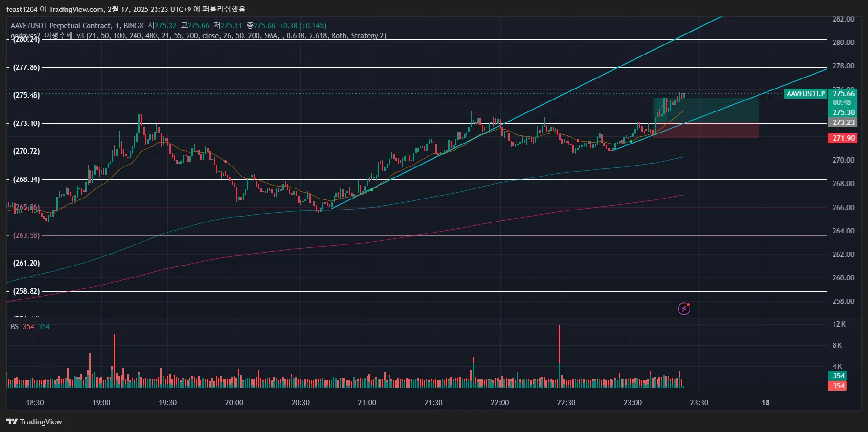Screen dimensions: 868x432
Task: Click 270.00 on the price axis
Action: point(843,160)
